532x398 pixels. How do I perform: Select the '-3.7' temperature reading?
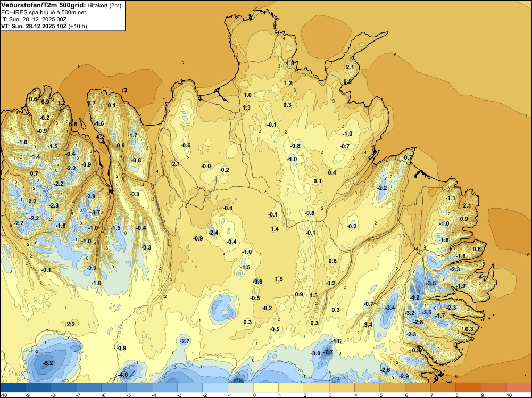tap(96, 212)
